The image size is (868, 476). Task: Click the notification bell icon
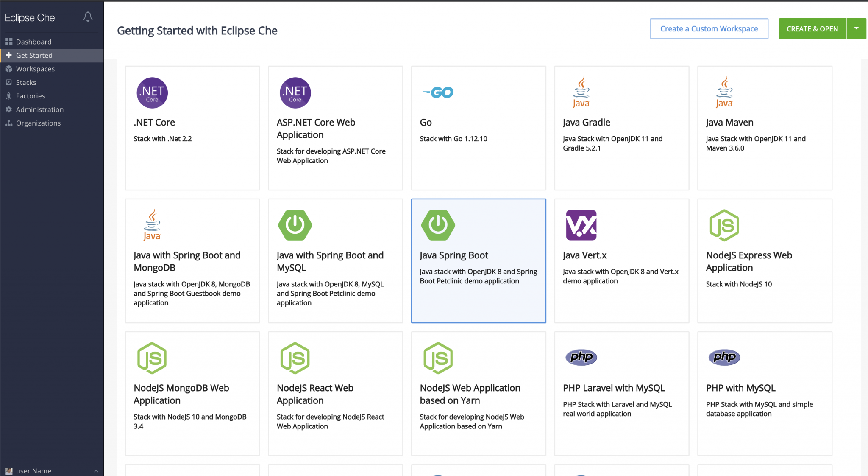88,17
